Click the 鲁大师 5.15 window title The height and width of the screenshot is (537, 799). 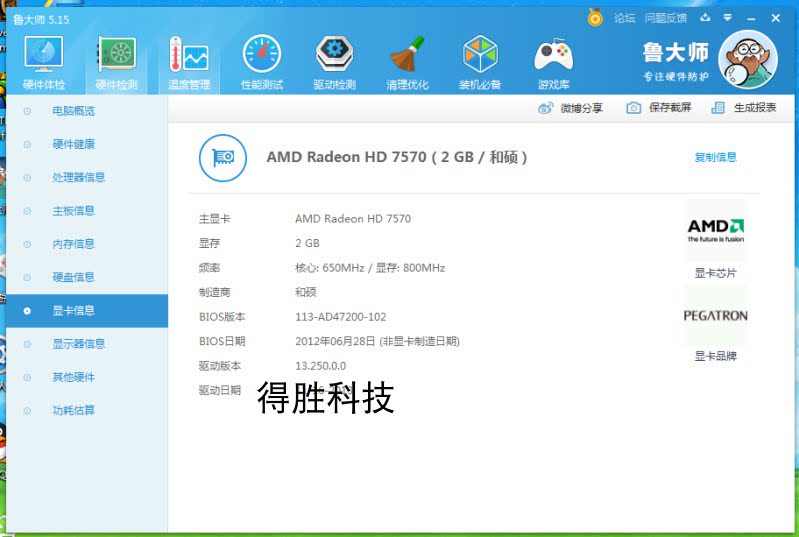click(x=41, y=20)
